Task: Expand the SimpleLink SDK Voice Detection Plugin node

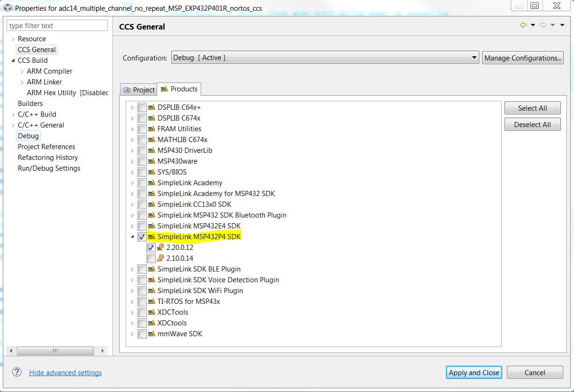Action: [132, 280]
